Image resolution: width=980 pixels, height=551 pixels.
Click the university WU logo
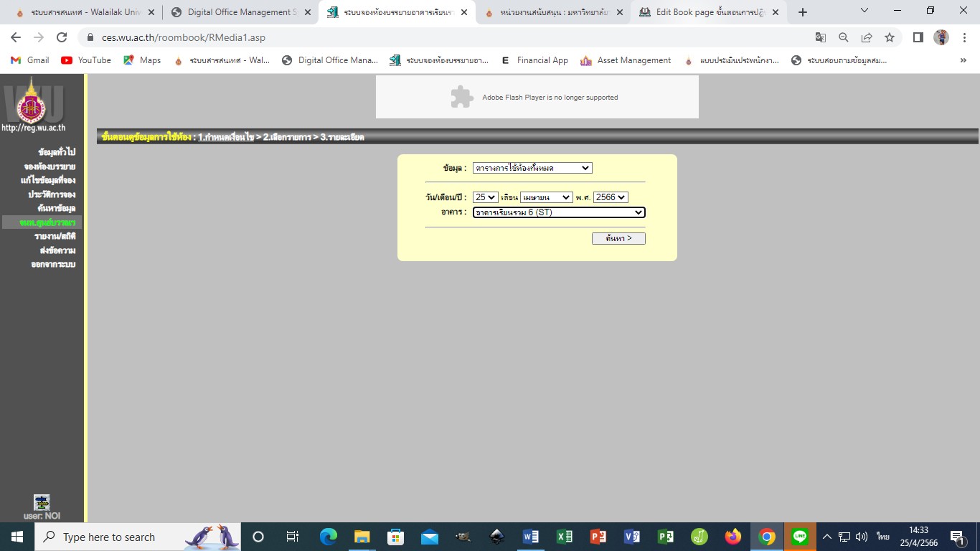tap(32, 104)
